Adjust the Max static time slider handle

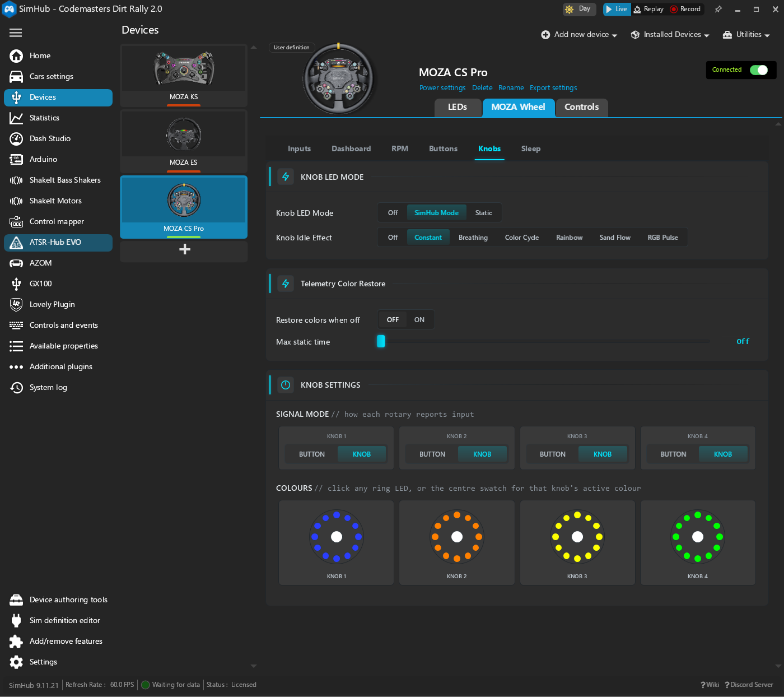[381, 341]
